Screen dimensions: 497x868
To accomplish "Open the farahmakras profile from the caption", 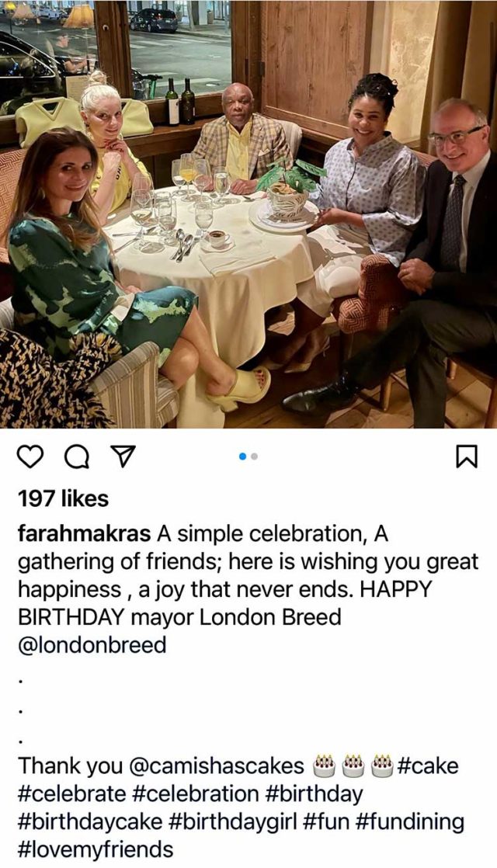I will (x=84, y=533).
